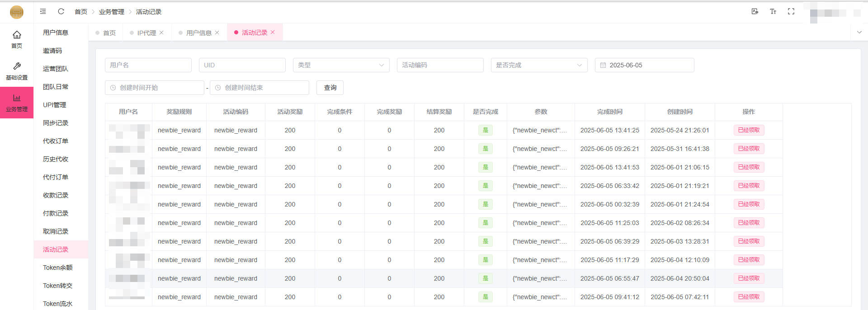Open 基础设置 wrench icon section
Screen dimensions: 868x310
click(17, 71)
